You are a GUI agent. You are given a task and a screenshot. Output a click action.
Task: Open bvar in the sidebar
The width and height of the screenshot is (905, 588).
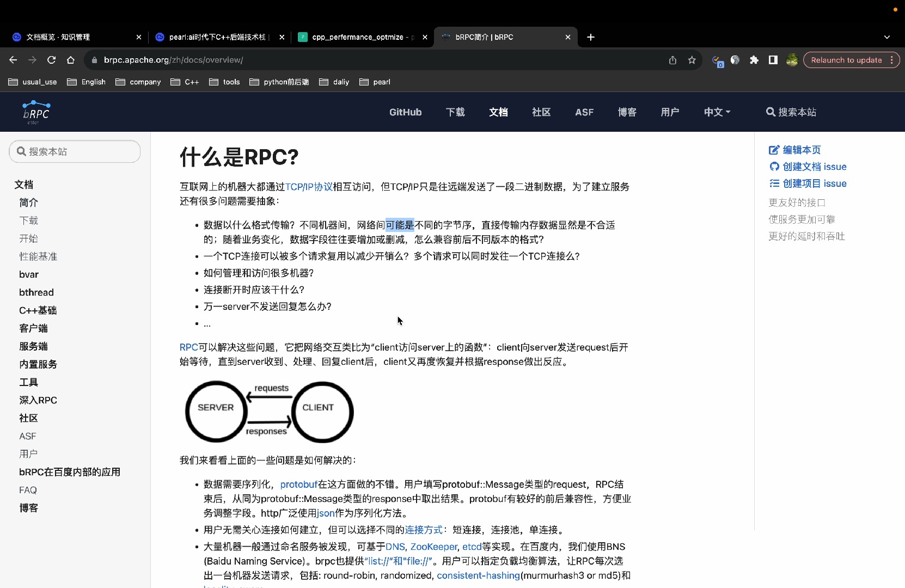point(29,274)
